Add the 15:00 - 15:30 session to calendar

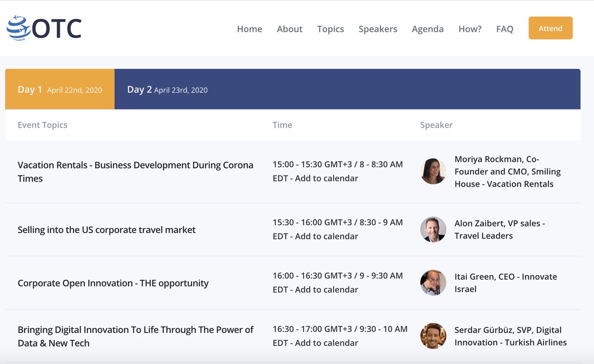pos(326,178)
